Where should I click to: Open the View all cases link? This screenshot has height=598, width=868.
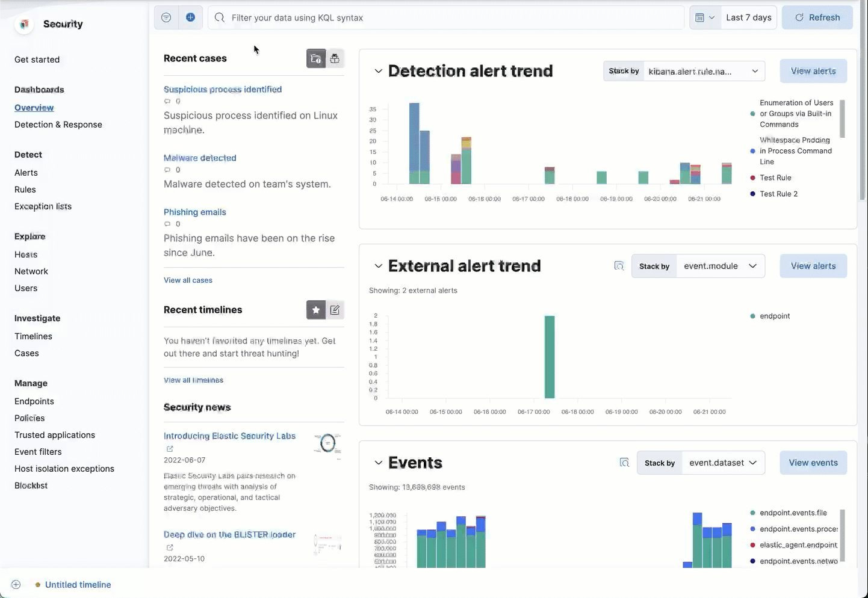click(x=188, y=280)
